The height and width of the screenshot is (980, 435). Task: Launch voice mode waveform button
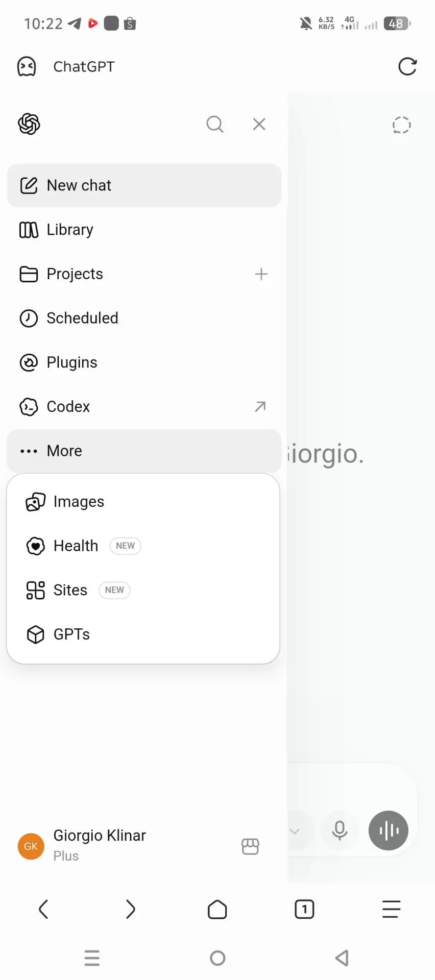coord(389,830)
